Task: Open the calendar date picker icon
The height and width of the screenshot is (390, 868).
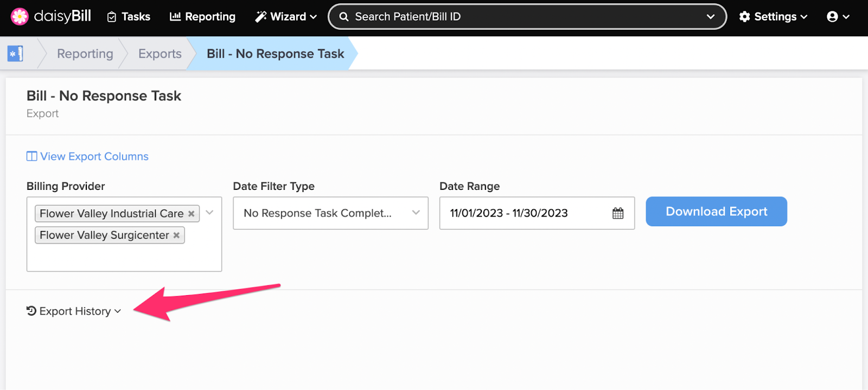Action: pos(618,213)
